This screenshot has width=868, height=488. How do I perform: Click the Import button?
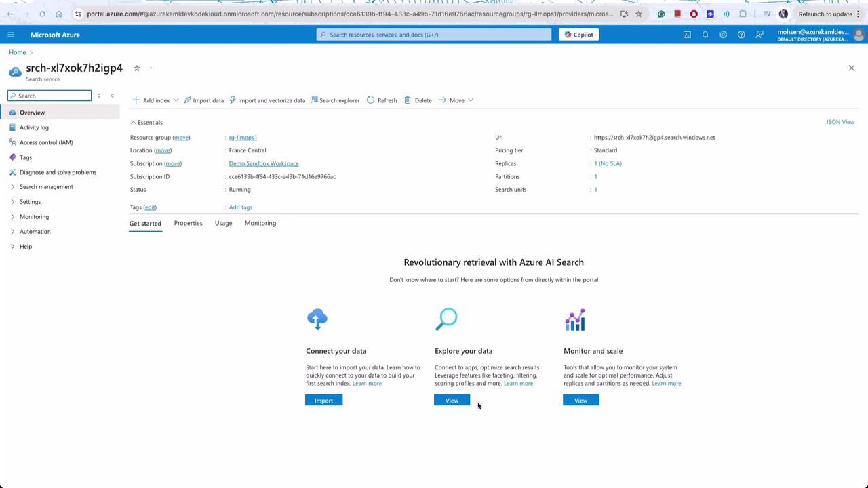coord(323,401)
